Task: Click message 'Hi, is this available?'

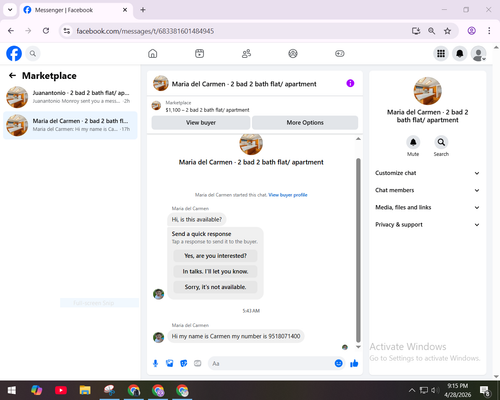Action: 197,219
